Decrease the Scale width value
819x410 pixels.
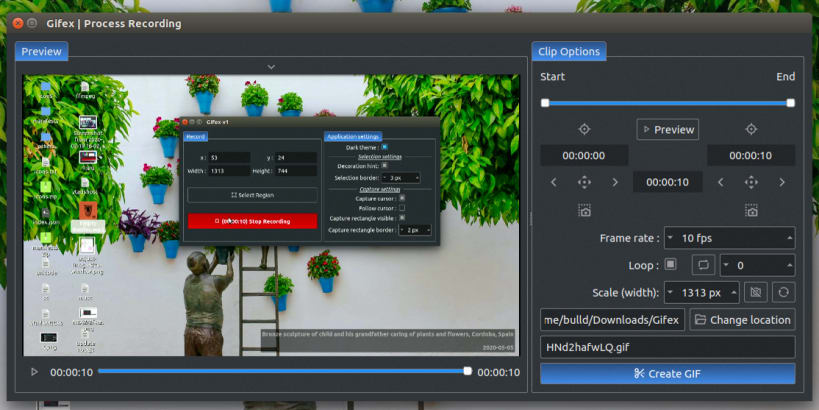point(670,292)
